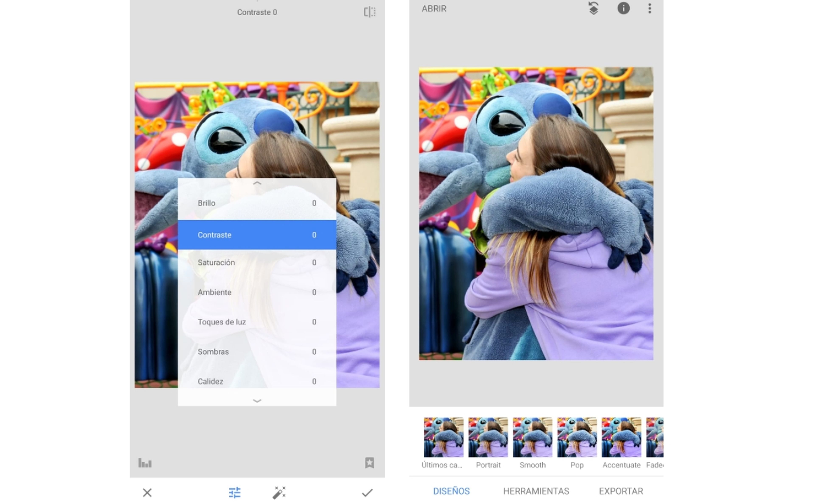Image resolution: width=815 pixels, height=504 pixels.
Task: Tap the bookmark star looks icon
Action: pos(370,463)
